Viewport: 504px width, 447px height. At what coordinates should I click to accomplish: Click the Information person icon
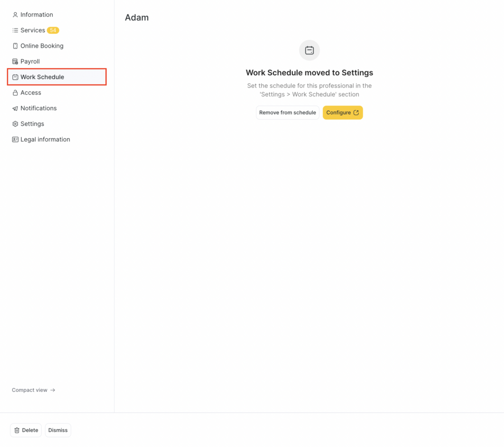(x=15, y=15)
